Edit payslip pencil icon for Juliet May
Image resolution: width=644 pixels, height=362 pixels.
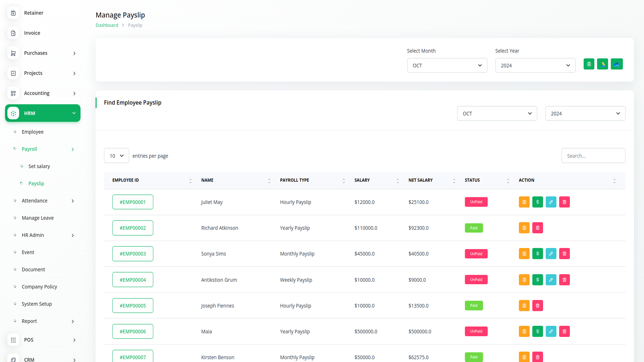tap(551, 202)
